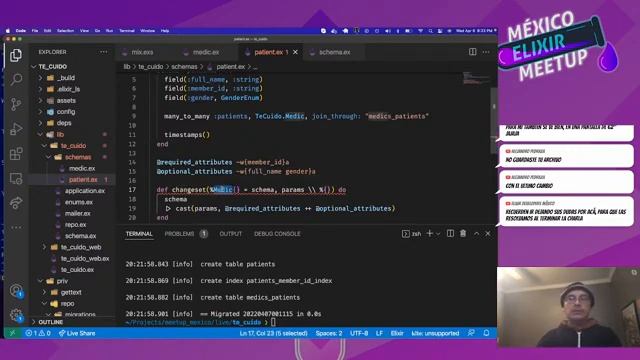
Task: Open the Run and Debug view
Action: 16,129
